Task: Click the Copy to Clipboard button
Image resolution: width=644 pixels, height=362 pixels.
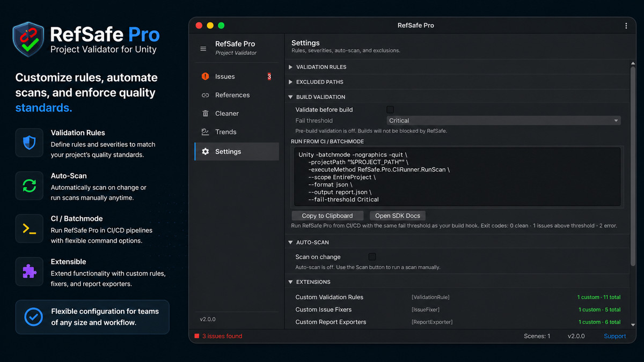Action: (x=327, y=216)
